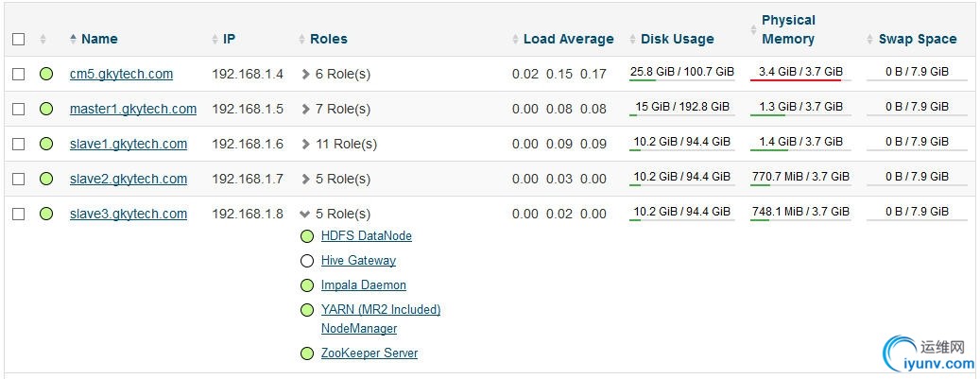Click the status icon beside YARN NodeManager
980x379 pixels.
307,310
